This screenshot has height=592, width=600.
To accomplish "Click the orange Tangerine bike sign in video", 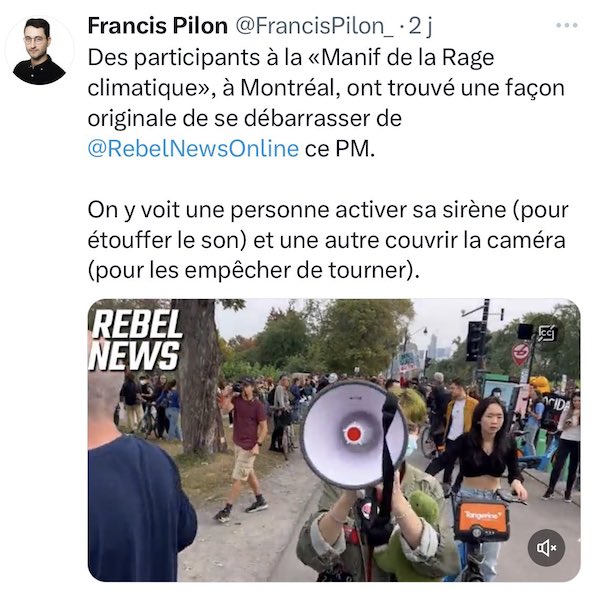I will [481, 516].
